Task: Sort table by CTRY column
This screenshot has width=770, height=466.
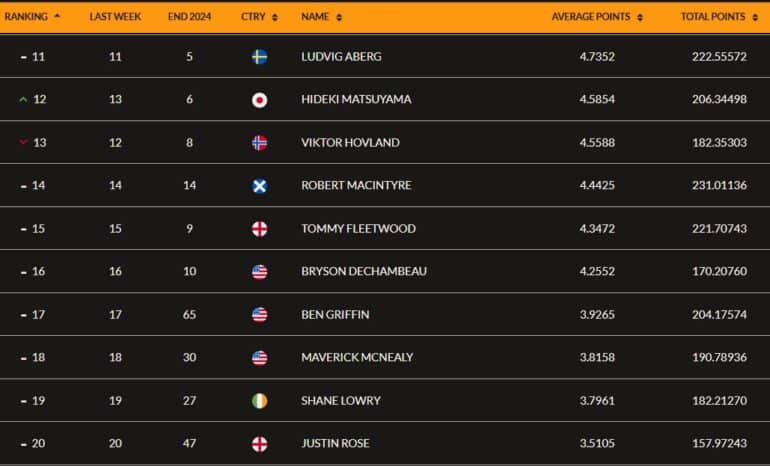Action: [275, 17]
